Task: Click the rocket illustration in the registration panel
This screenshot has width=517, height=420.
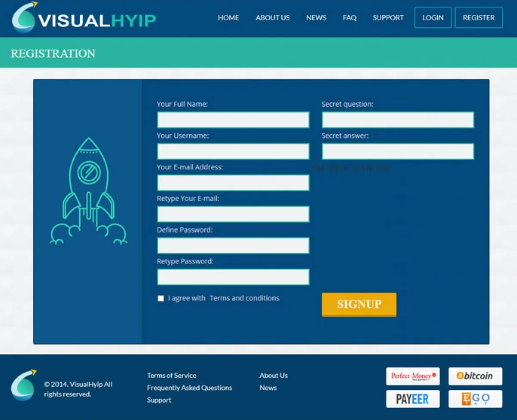Action: coord(88,191)
